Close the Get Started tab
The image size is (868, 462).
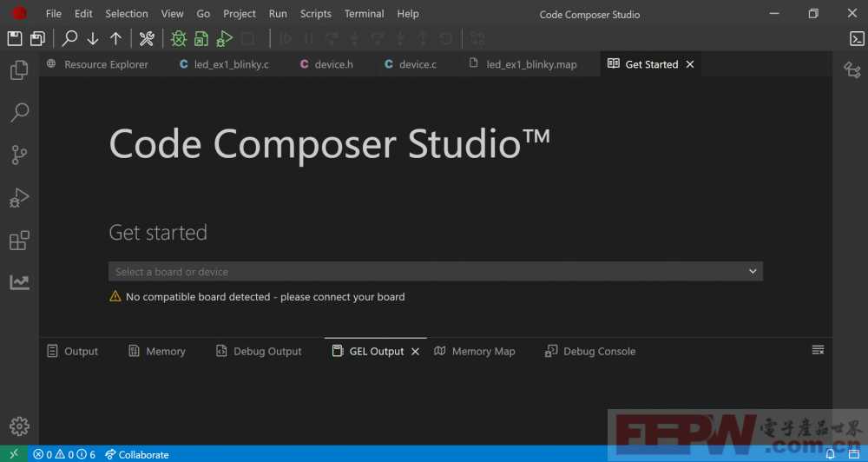(x=690, y=64)
